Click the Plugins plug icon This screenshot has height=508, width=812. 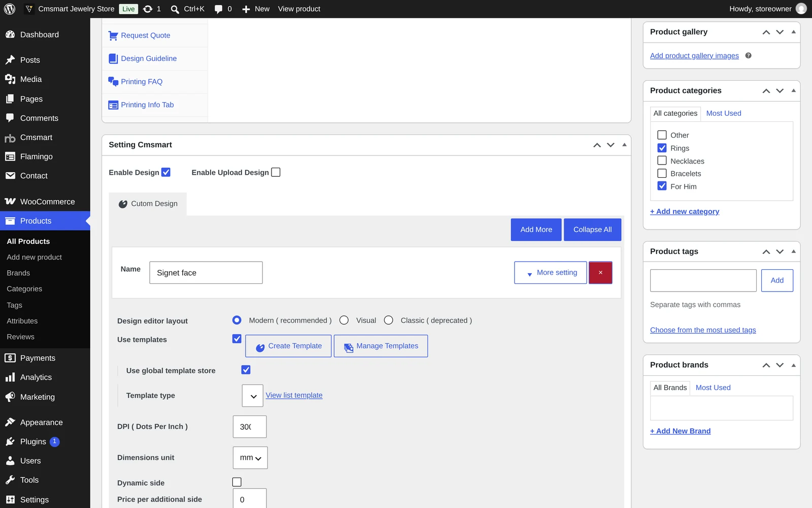(10, 441)
